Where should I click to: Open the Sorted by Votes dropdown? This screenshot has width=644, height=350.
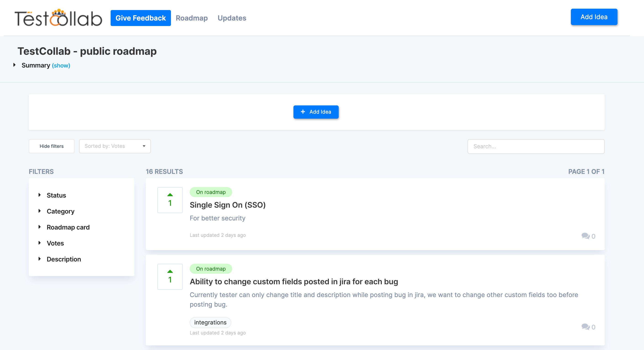(115, 146)
